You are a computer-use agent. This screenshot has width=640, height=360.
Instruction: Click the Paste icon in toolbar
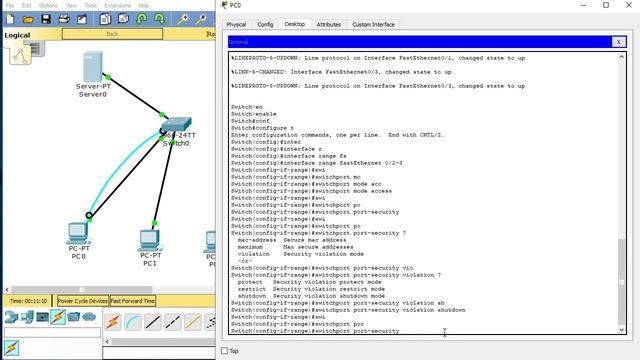pos(123,19)
